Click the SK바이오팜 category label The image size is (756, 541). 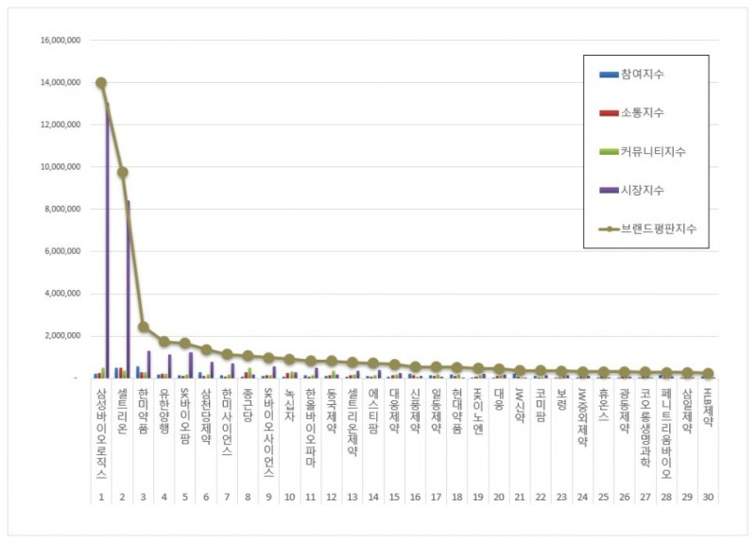point(185,415)
